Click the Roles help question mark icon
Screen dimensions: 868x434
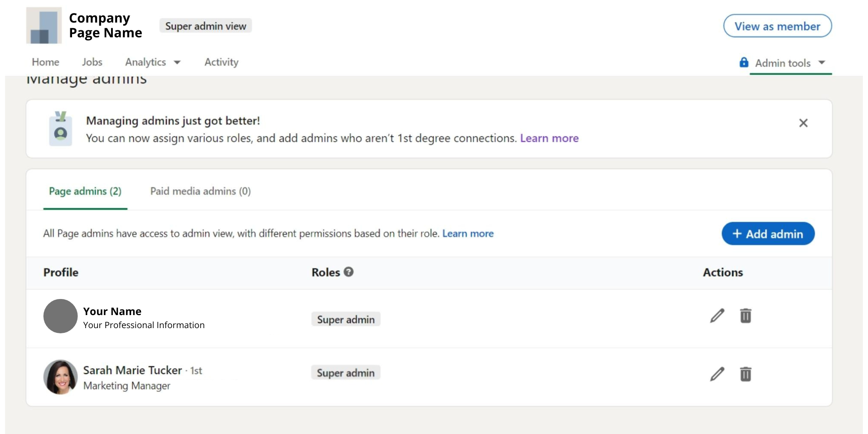pyautogui.click(x=349, y=272)
